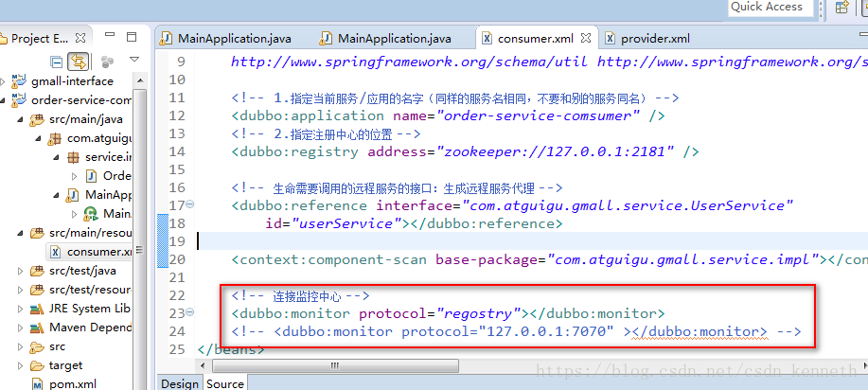This screenshot has width=868, height=390.
Task: Close the consumer.xml editor tab
Action: click(x=586, y=38)
